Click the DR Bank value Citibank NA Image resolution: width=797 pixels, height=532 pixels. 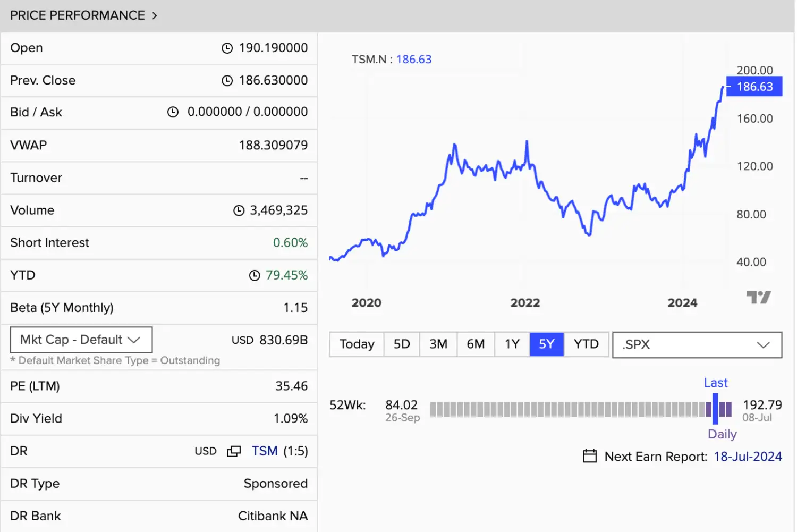[273, 516]
